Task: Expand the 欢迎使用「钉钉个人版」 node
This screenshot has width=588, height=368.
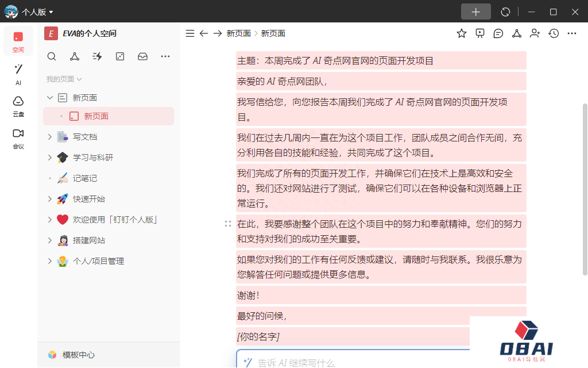Action: pyautogui.click(x=50, y=220)
